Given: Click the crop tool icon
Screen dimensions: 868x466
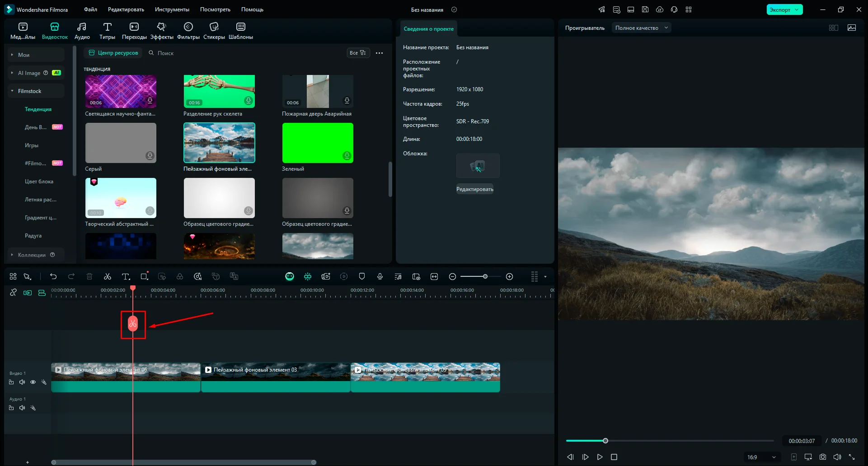Looking at the screenshot, I should pyautogui.click(x=144, y=276).
